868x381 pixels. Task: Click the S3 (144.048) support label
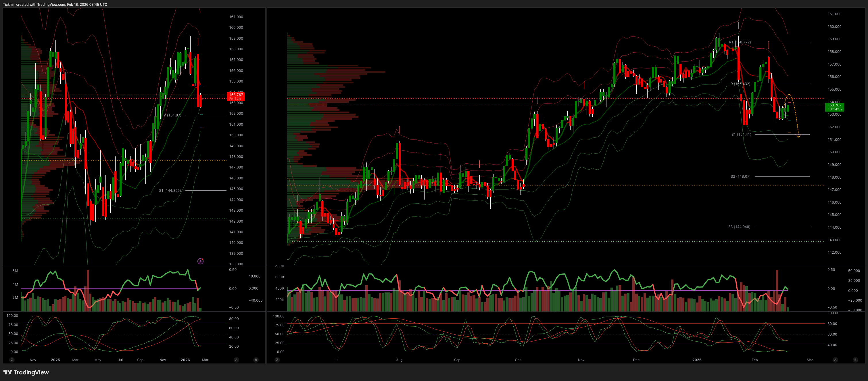pos(739,227)
